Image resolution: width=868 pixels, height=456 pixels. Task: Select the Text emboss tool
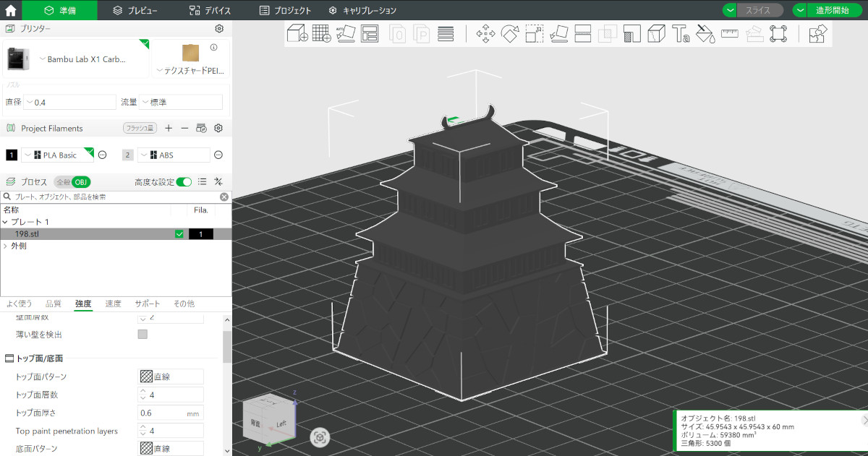click(x=680, y=33)
